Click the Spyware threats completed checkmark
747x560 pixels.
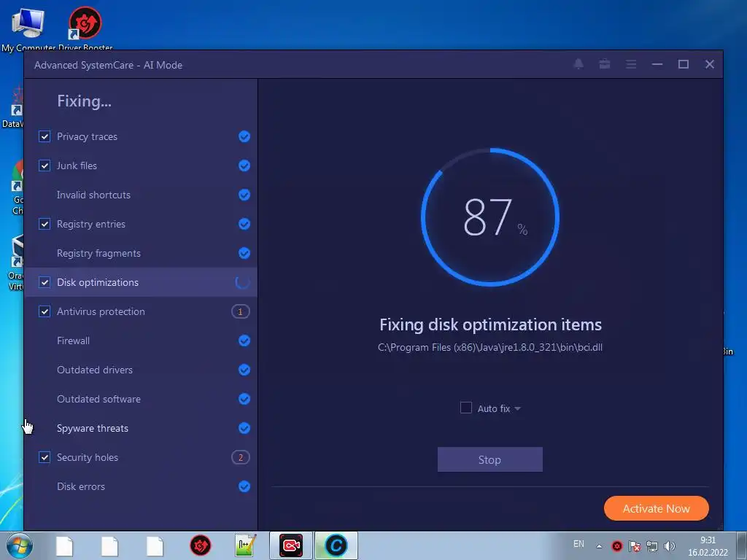(x=244, y=428)
